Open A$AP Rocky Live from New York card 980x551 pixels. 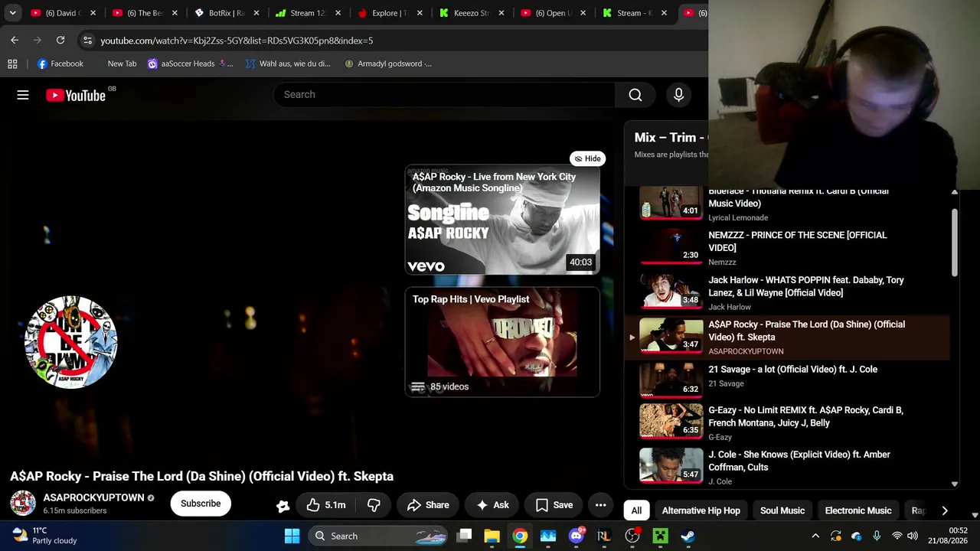pos(502,220)
